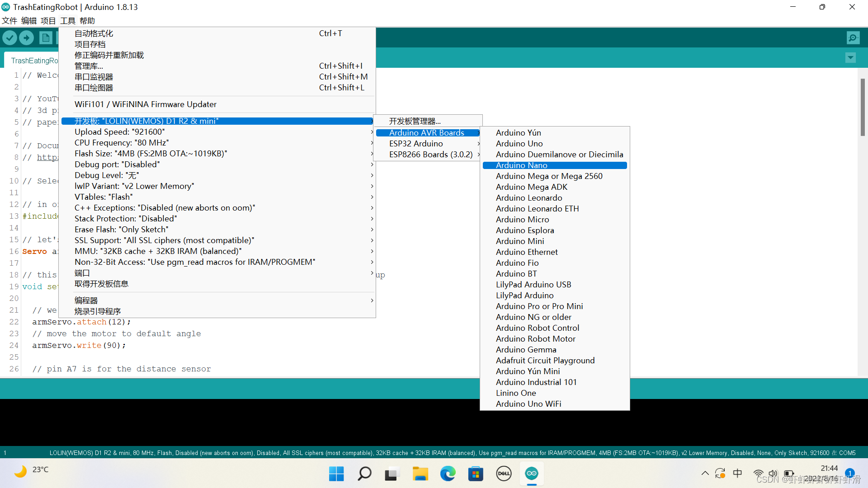Select Arduino Nano board
The width and height of the screenshot is (868, 488).
(x=555, y=165)
